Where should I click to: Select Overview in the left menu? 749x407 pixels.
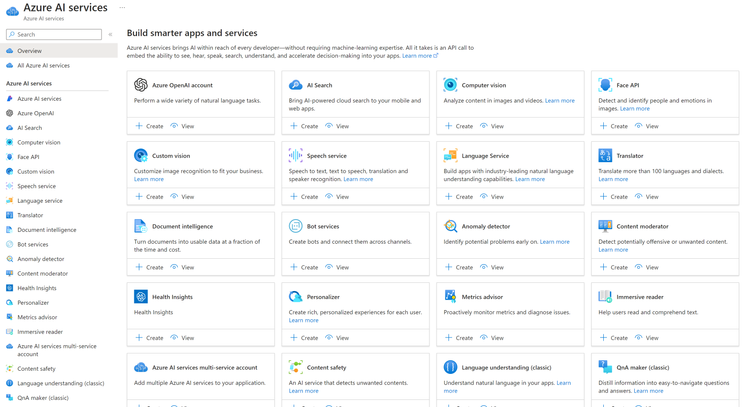(29, 51)
